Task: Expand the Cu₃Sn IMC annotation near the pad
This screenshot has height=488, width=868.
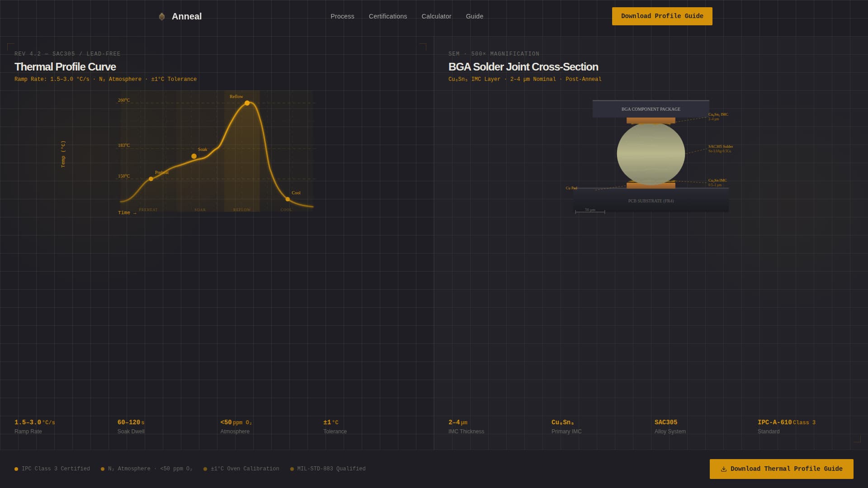Action: point(717,182)
